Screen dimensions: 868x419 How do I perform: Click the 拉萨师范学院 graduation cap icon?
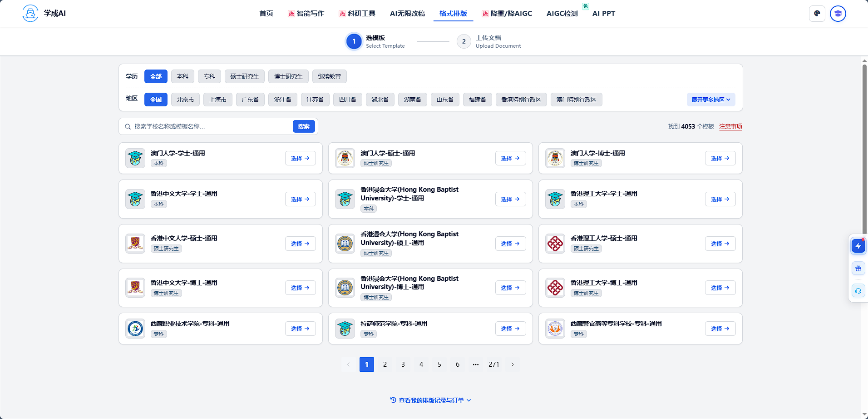click(x=345, y=329)
